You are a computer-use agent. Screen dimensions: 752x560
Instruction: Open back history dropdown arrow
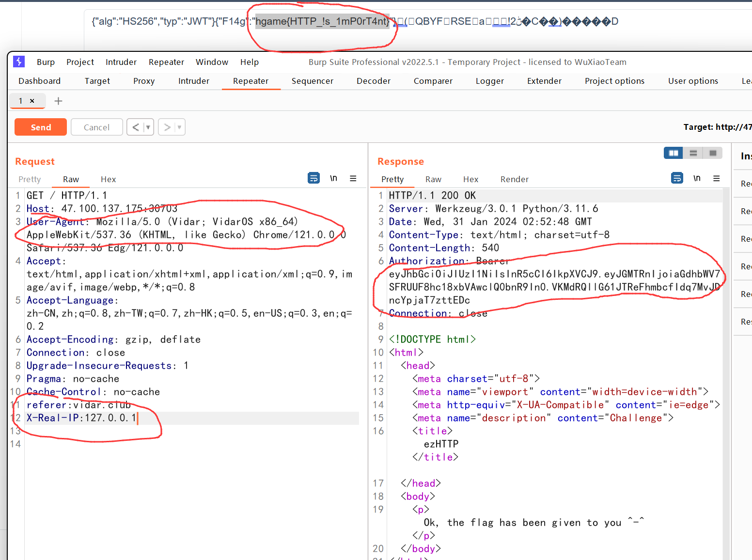(x=148, y=127)
